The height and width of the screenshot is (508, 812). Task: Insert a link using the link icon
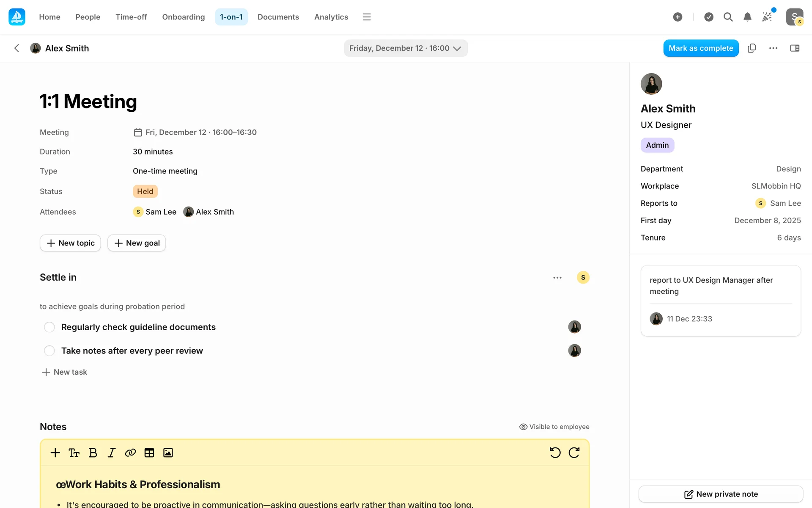pyautogui.click(x=130, y=453)
